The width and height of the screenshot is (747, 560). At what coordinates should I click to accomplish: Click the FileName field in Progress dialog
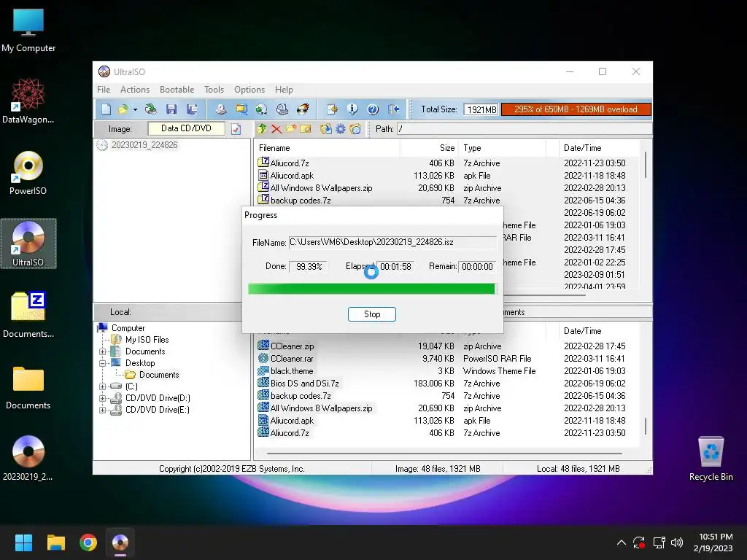(392, 242)
